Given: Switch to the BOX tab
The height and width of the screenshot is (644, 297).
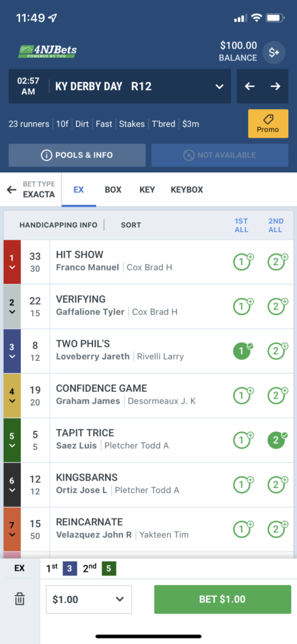Looking at the screenshot, I should [x=113, y=190].
